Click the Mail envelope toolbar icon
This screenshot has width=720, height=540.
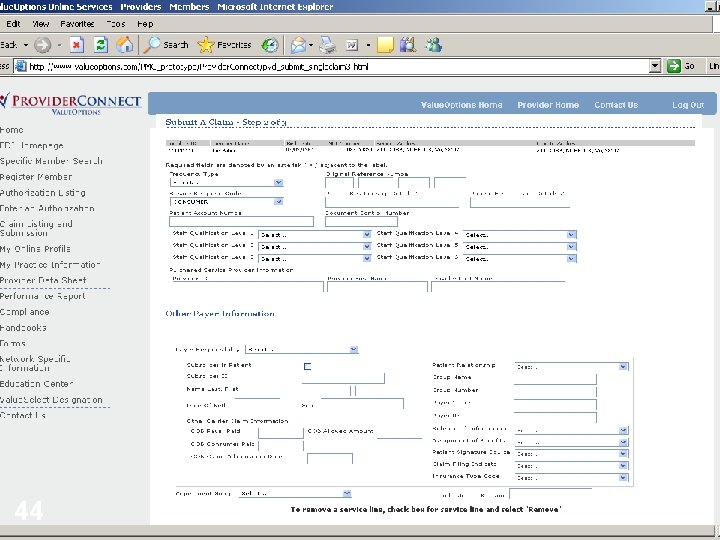click(x=298, y=45)
